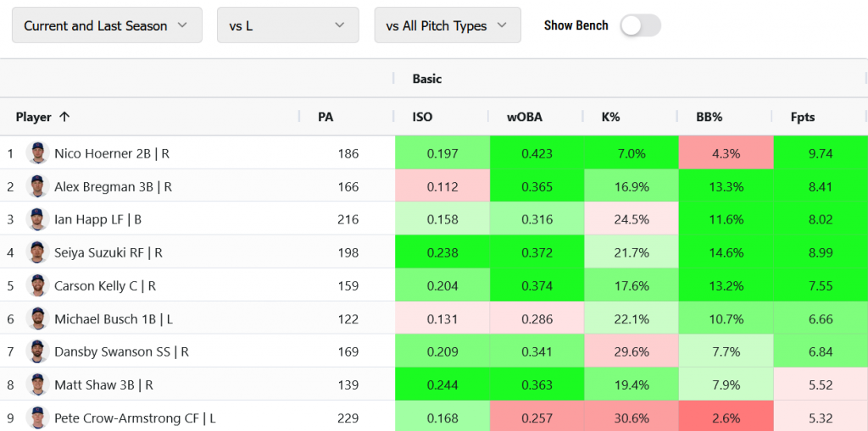Click the PA column header
The width and height of the screenshot is (868, 431).
[x=325, y=117]
